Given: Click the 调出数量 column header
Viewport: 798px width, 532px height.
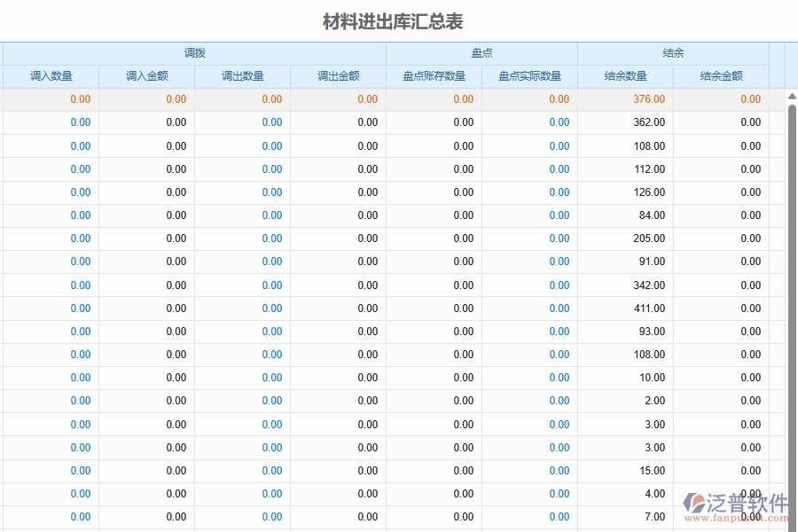Looking at the screenshot, I should tap(242, 76).
